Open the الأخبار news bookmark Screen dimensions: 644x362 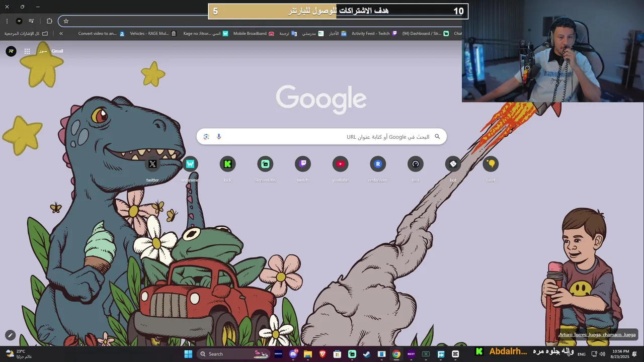[338, 34]
